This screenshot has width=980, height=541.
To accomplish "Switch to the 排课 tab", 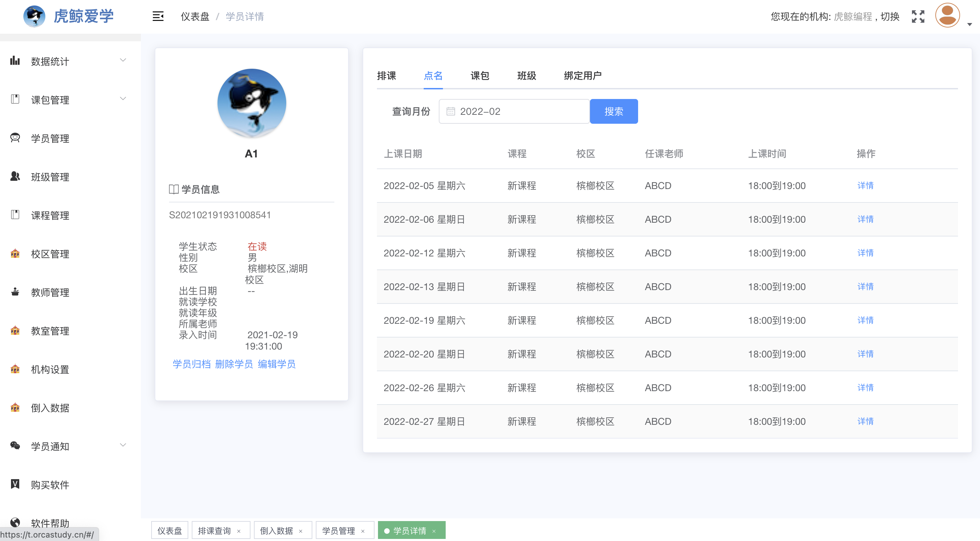I will (x=386, y=76).
